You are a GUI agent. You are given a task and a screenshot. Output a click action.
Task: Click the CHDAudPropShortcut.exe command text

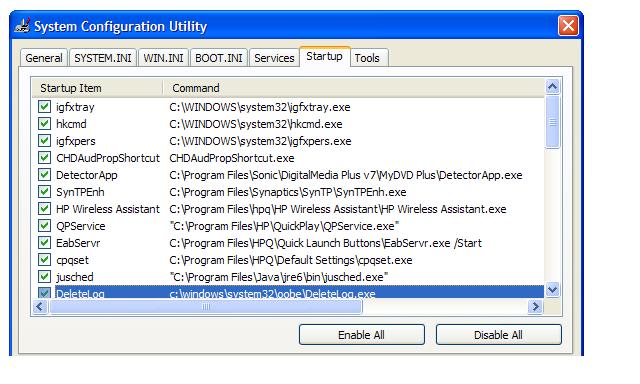click(232, 158)
